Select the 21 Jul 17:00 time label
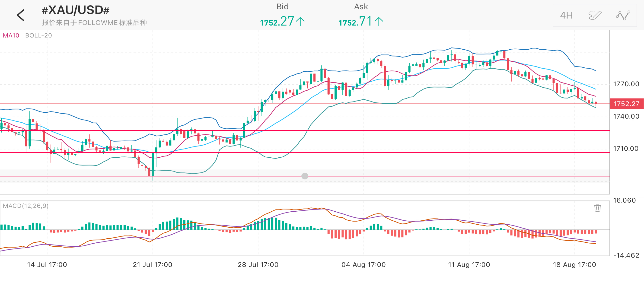This screenshot has height=283, width=644. (153, 264)
